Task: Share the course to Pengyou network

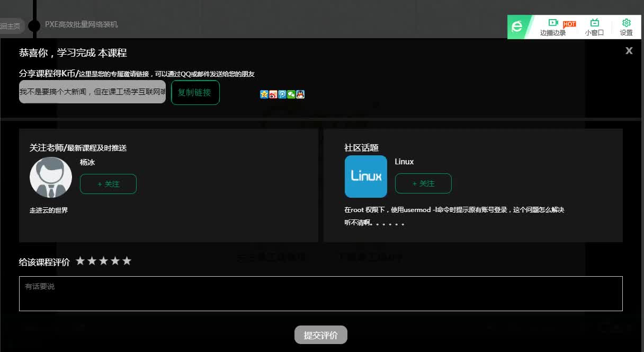Action: [x=282, y=94]
